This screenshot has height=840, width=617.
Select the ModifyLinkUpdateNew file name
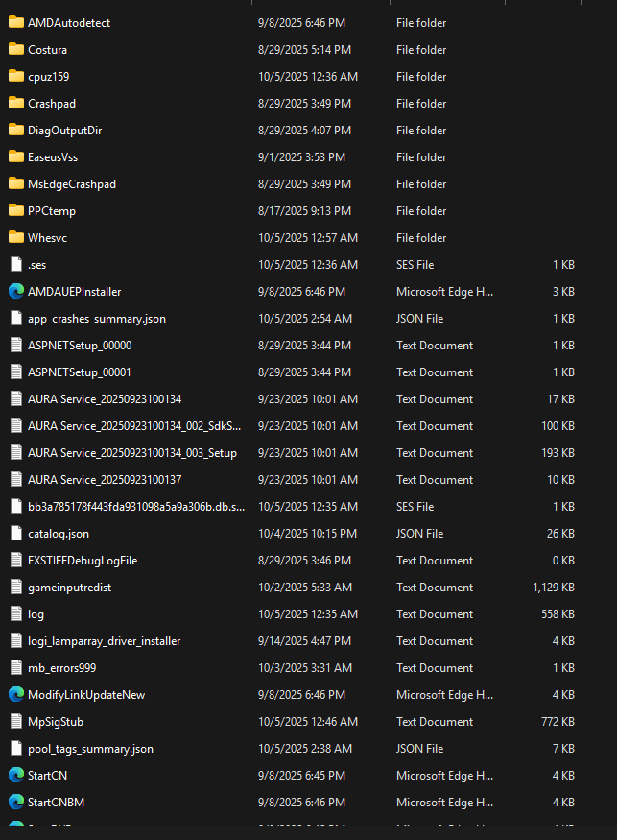point(86,695)
